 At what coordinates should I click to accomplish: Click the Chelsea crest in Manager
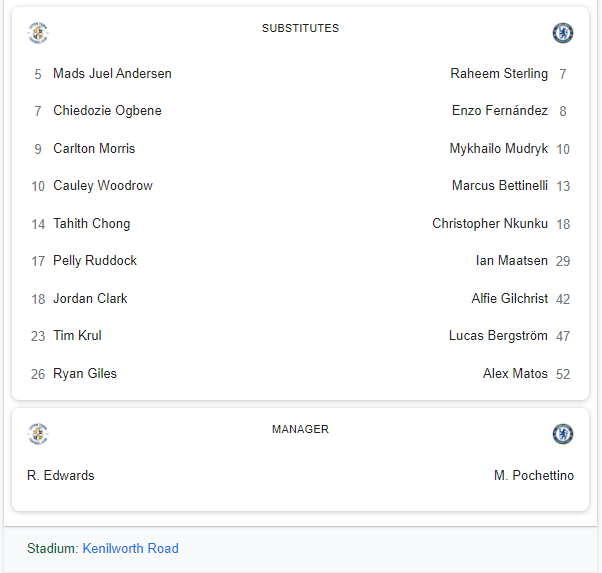[x=563, y=434]
